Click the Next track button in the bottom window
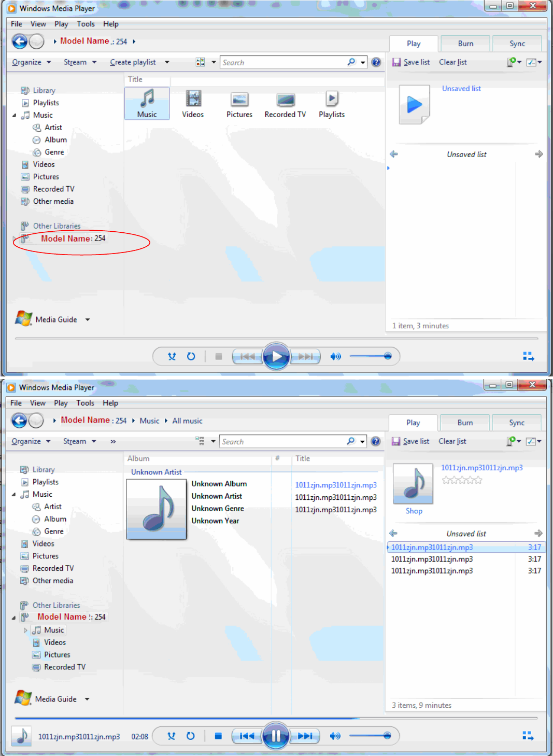Screen dimensions: 553x756 (x=305, y=736)
